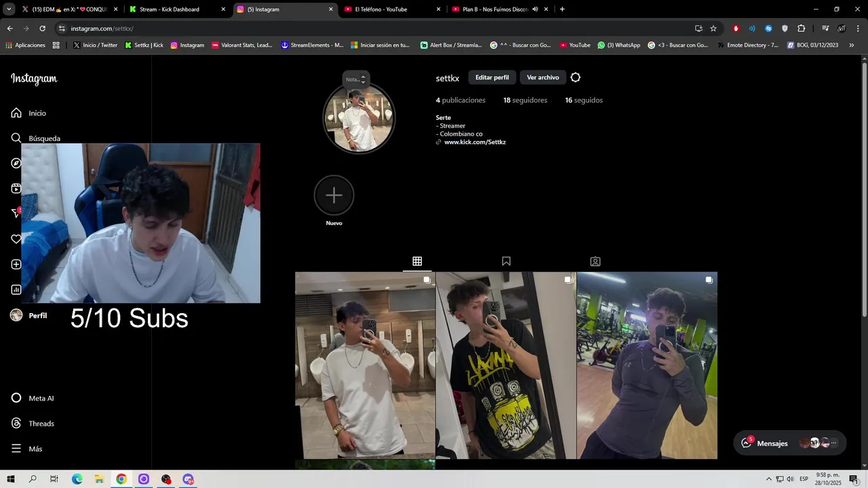
Task: Bookmark this page with star
Action: [x=713, y=28]
